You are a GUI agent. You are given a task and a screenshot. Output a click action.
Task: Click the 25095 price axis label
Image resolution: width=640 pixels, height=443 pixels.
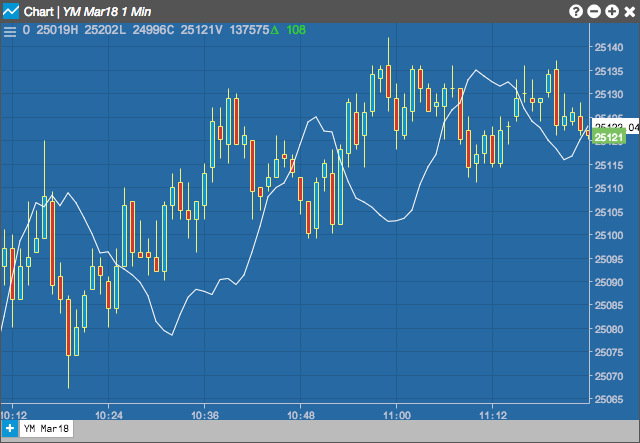(x=609, y=259)
